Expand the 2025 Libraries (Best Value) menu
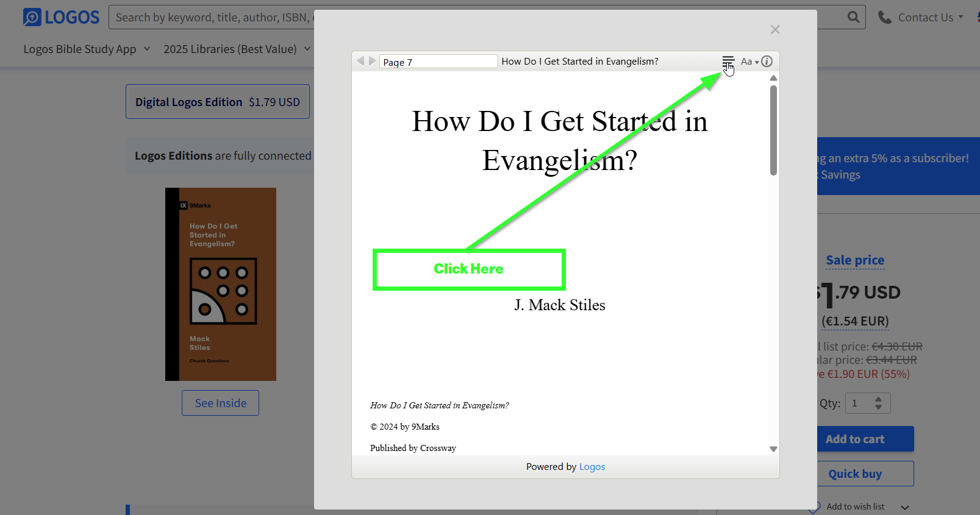This screenshot has height=515, width=980. pos(237,49)
